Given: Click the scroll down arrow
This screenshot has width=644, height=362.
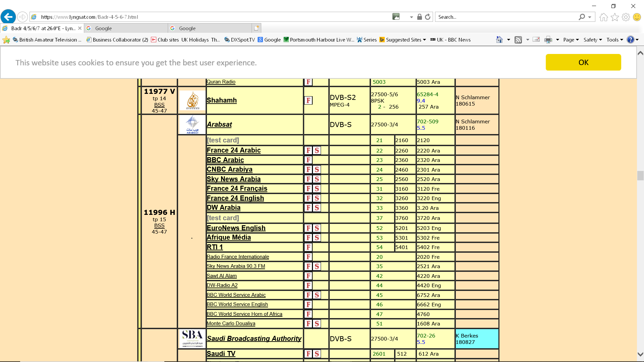Looking at the screenshot, I should (640, 354).
